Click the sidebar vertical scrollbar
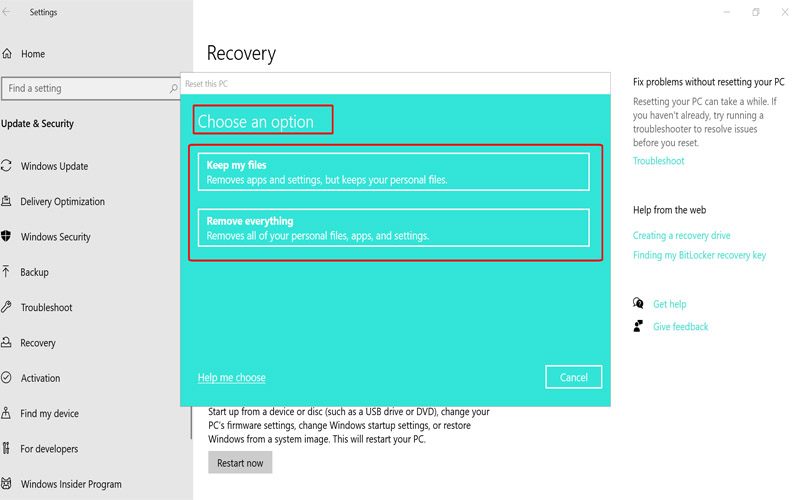Viewport: 800px width, 500px height. tap(191, 422)
